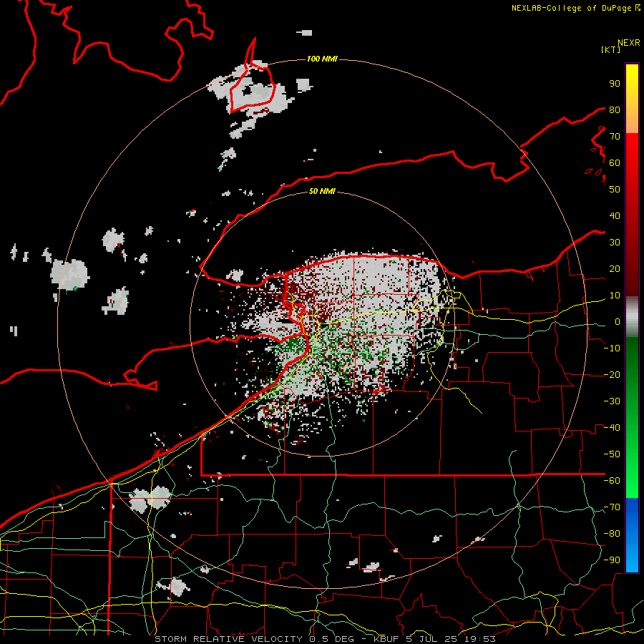The width and height of the screenshot is (644, 644).
Task: Click the 0 value on the velocity scale
Action: pyautogui.click(x=618, y=321)
